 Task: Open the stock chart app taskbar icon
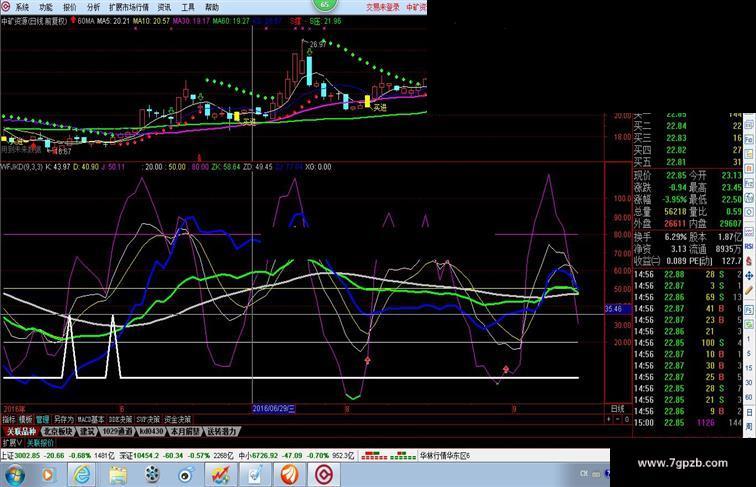point(220,475)
